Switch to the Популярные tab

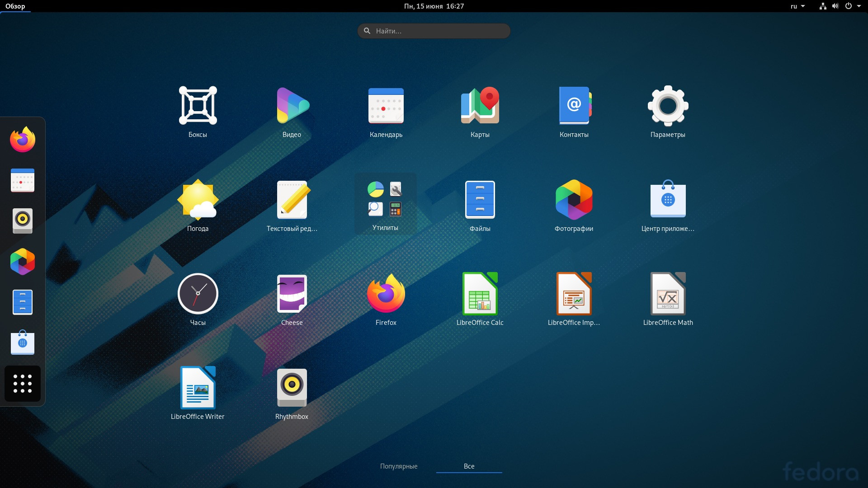click(399, 466)
